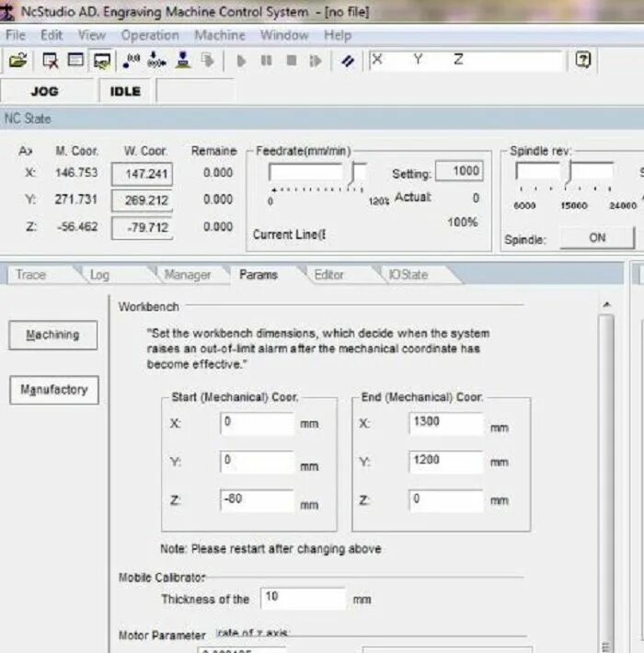Screen dimensions: 644x653
Task: Click the Start Z field showing -80
Action: [257, 499]
